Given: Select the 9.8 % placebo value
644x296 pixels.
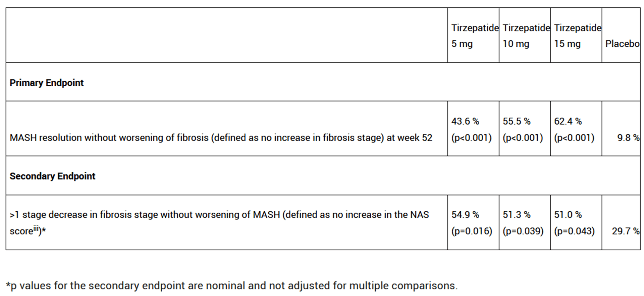Looking at the screenshot, I should (x=628, y=138).
